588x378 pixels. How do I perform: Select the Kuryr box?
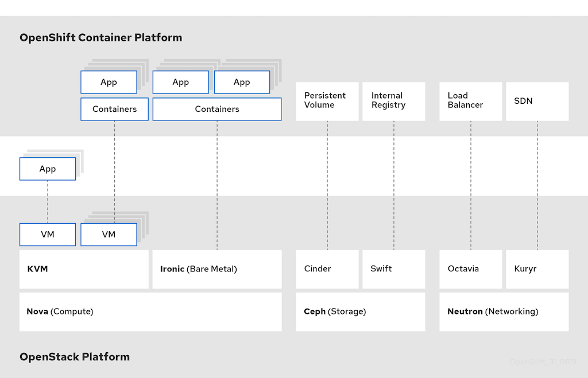tap(537, 269)
